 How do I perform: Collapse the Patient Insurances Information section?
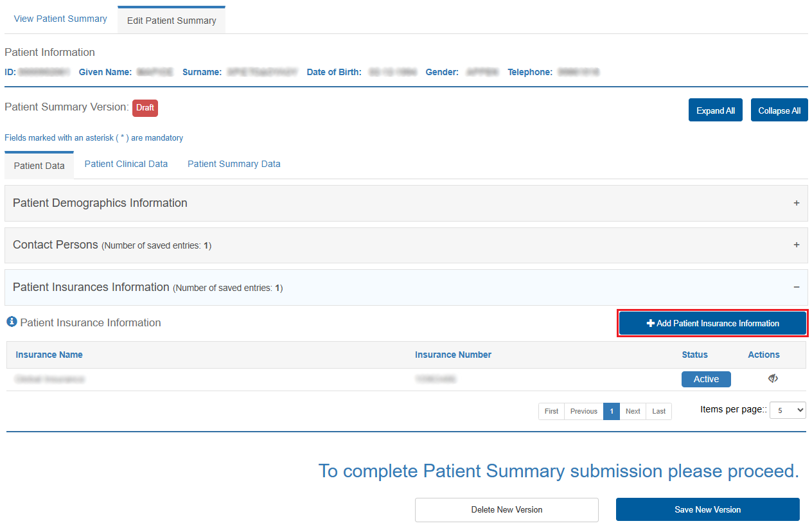pos(796,287)
